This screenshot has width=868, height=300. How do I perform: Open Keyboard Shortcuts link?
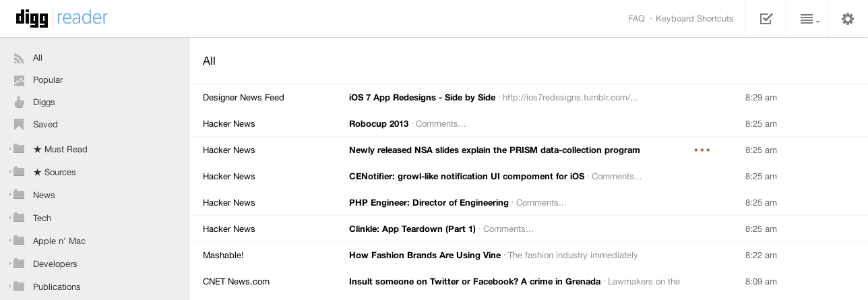694,19
